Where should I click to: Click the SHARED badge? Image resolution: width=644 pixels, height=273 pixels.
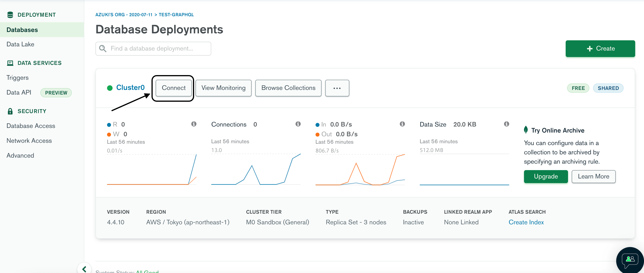click(608, 88)
